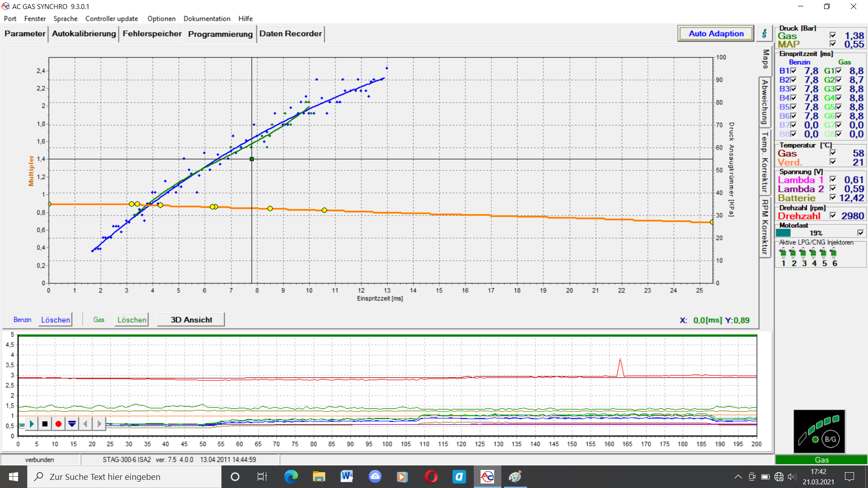Show hidden system tray icons
The width and height of the screenshot is (868, 488).
[738, 477]
